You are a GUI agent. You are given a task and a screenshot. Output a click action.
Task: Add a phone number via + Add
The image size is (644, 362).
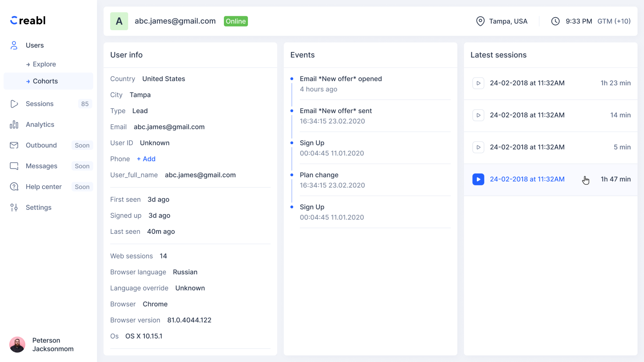tap(146, 159)
